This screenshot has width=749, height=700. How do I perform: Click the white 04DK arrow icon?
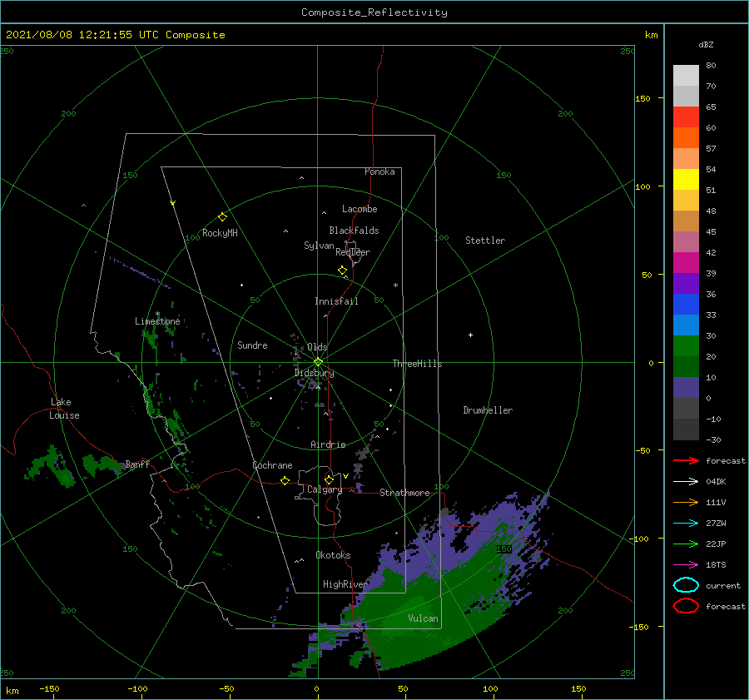[686, 482]
